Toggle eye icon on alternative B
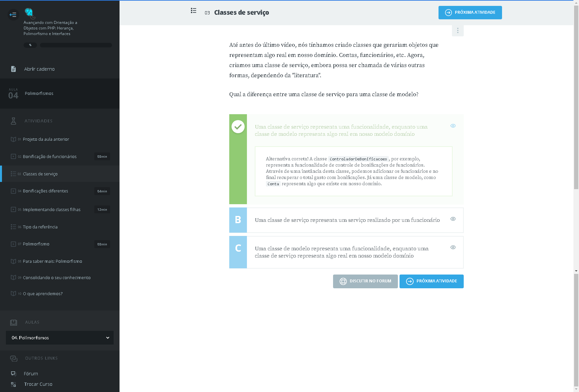The width and height of the screenshot is (579, 392). [x=453, y=219]
